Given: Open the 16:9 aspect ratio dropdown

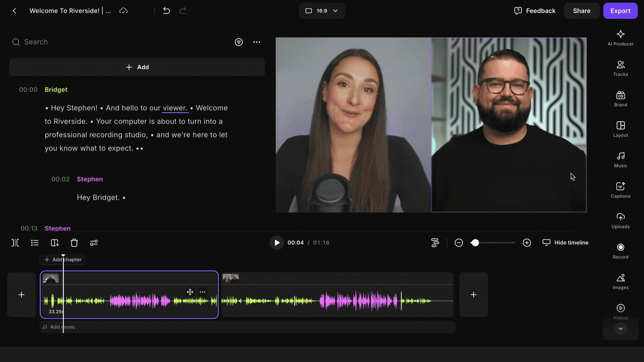Looking at the screenshot, I should [x=322, y=11].
